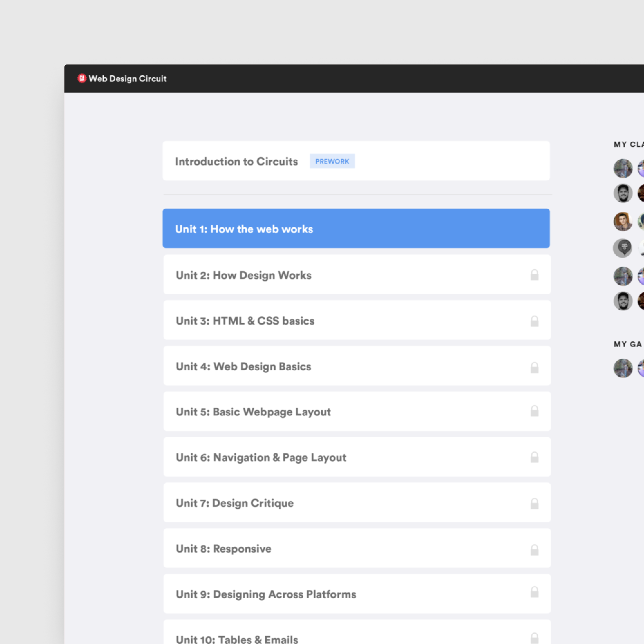Open Unit 2: How Design Works

point(244,275)
